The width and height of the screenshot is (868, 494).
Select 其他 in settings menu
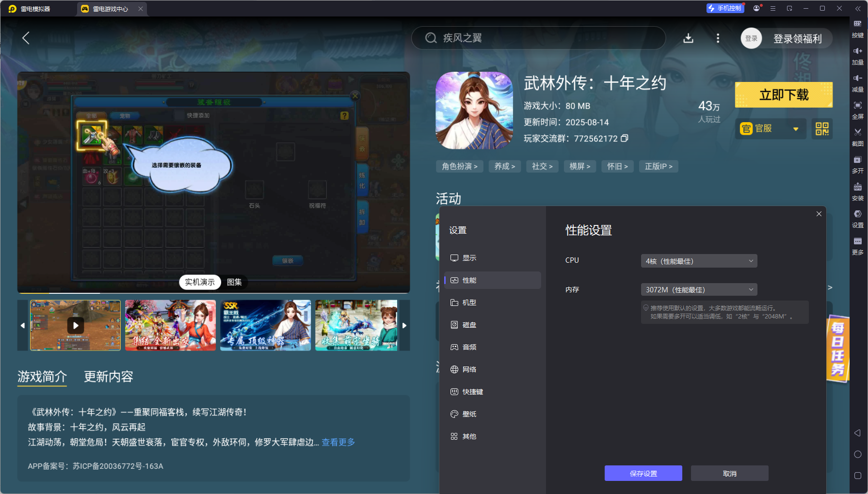(492, 436)
